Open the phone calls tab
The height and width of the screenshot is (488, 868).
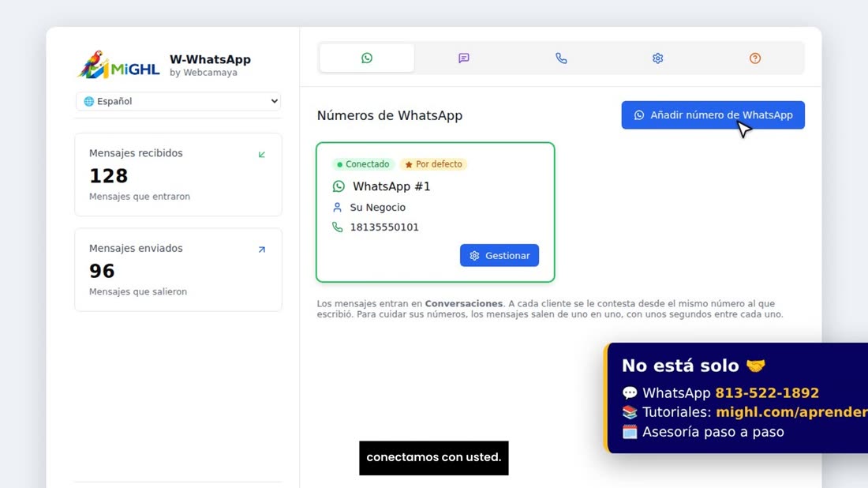click(561, 58)
